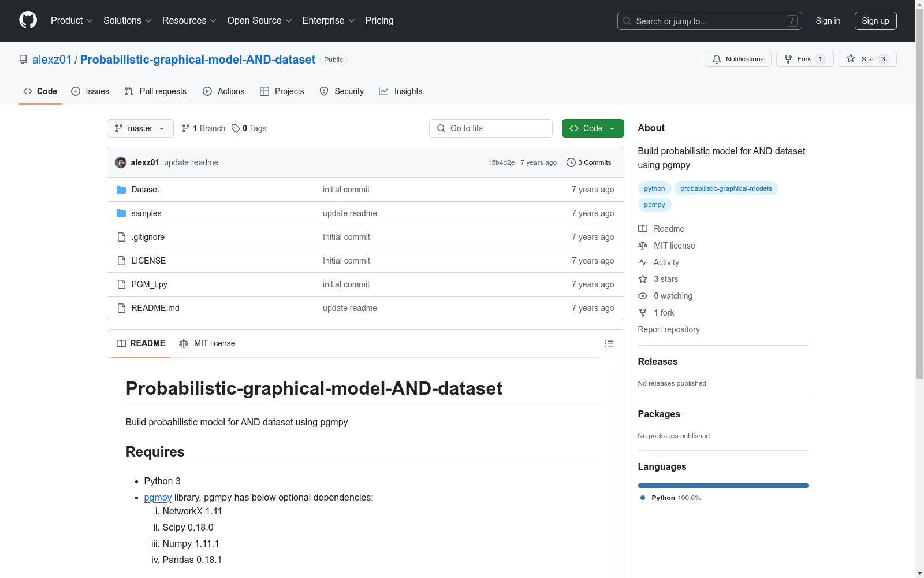Click the eye icon beside watching

pos(643,296)
